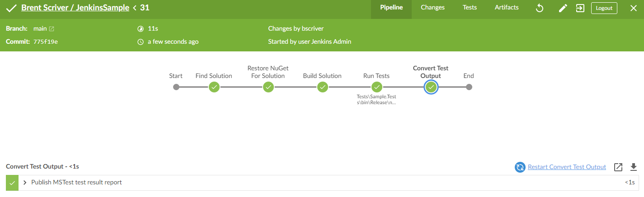Open the pipeline editor pencil icon
The height and width of the screenshot is (197, 644).
[x=563, y=8]
